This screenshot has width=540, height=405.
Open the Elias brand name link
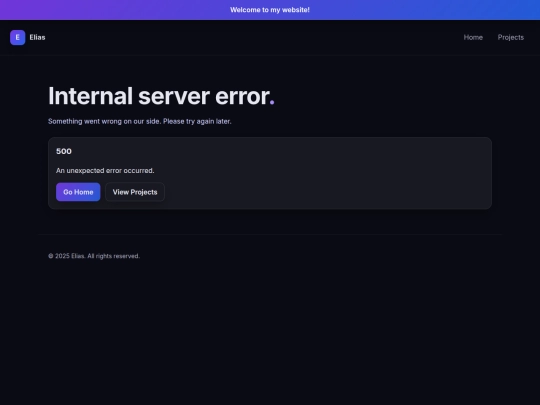[x=37, y=38]
